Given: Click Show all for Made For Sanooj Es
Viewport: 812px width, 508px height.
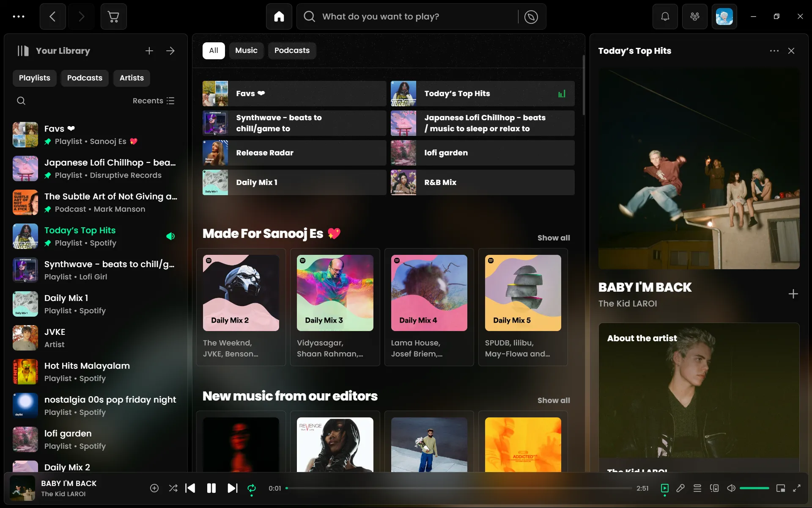Looking at the screenshot, I should click(554, 237).
